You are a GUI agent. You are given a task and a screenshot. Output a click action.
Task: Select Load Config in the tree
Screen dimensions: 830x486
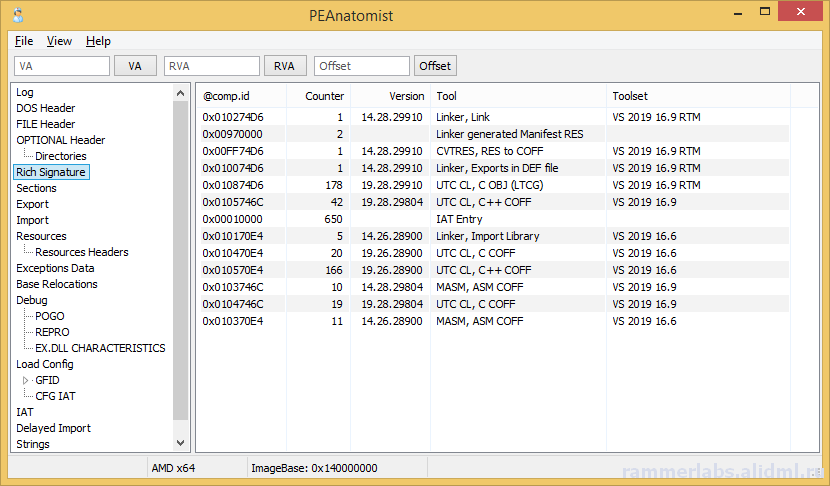click(44, 364)
